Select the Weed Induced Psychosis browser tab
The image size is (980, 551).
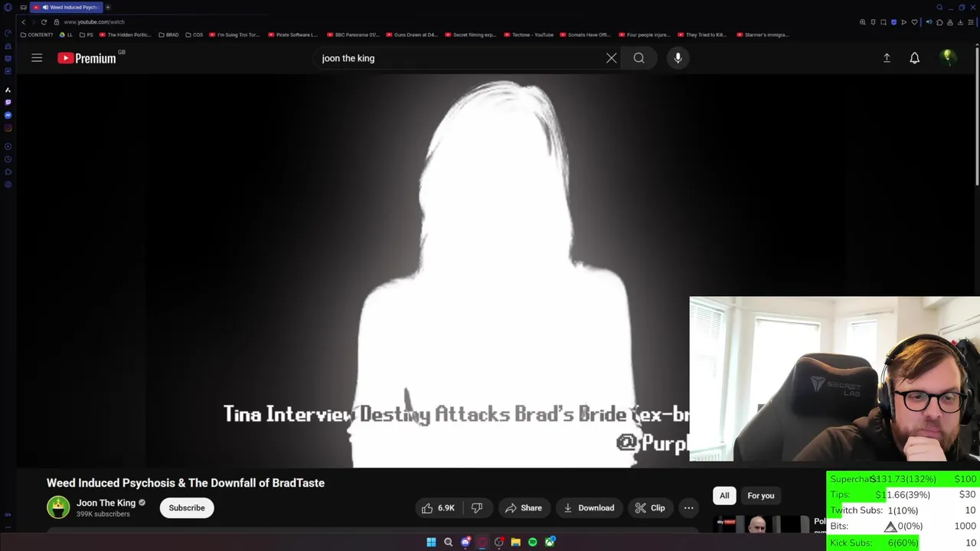[67, 7]
